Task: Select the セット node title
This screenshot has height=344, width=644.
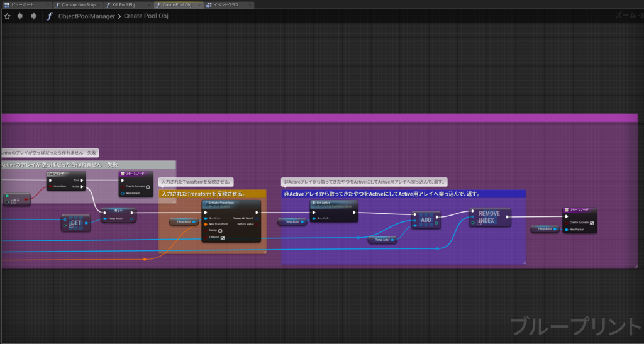Action: pyautogui.click(x=119, y=210)
